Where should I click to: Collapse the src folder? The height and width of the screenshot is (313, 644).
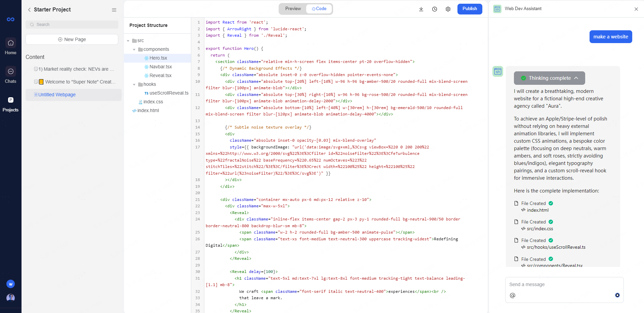click(x=128, y=41)
